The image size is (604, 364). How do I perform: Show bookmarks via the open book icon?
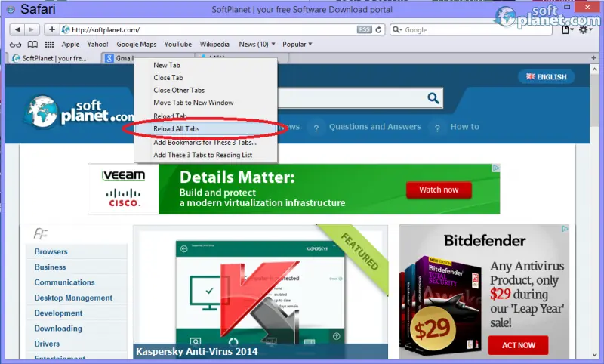(32, 45)
